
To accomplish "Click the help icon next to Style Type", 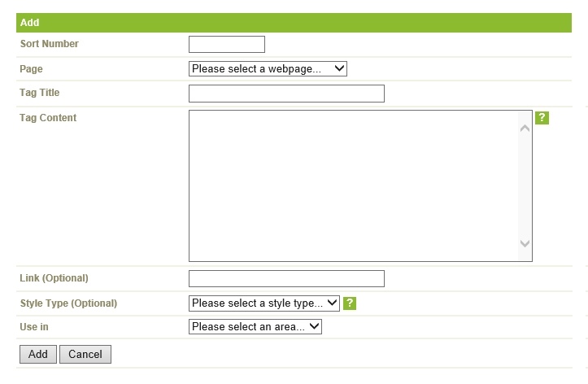I will [x=350, y=303].
